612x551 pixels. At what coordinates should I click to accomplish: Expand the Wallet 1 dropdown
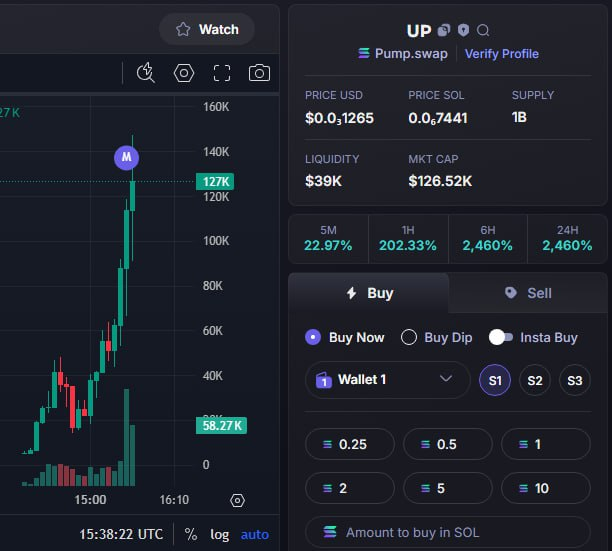pos(388,380)
